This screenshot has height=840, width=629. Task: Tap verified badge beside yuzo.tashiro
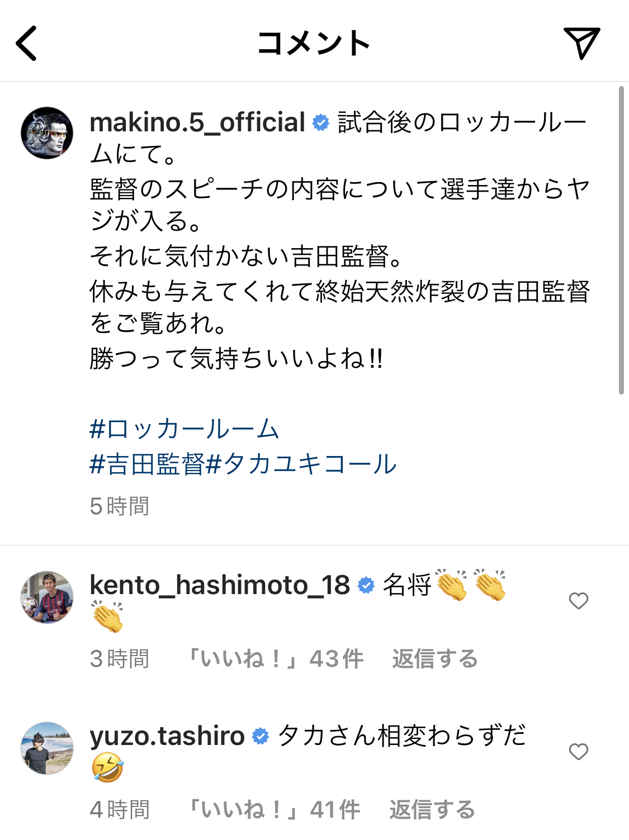[x=261, y=736]
